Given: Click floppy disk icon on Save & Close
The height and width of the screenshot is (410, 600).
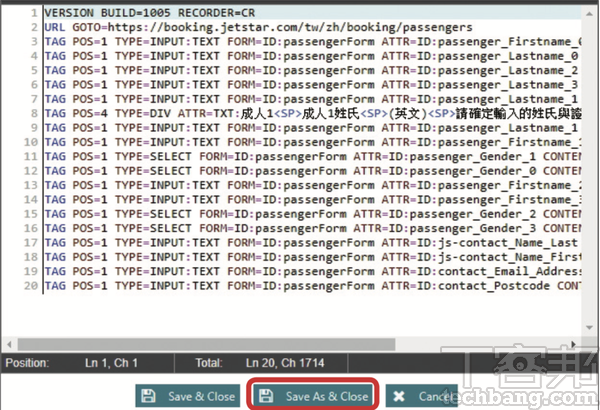Looking at the screenshot, I should (x=148, y=396).
